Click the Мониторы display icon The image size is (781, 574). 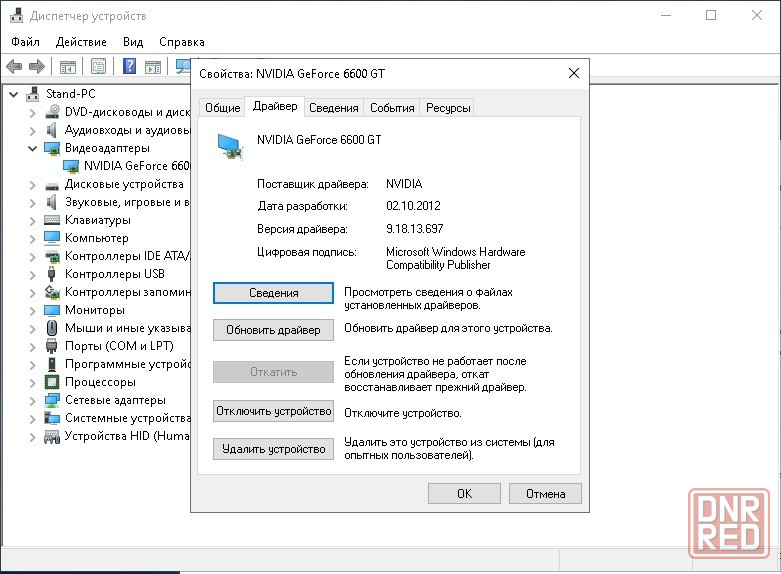point(52,310)
